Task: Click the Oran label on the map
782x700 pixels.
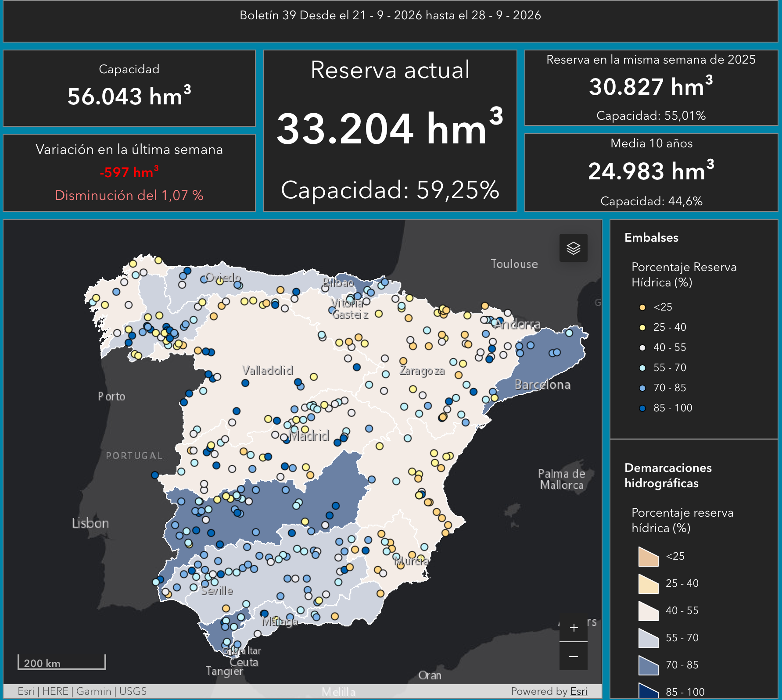Action: coord(430,675)
